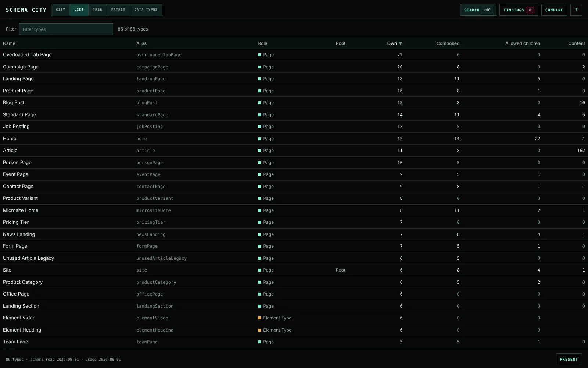Sort by the Role column header
This screenshot has height=368, width=588.
pyautogui.click(x=262, y=43)
